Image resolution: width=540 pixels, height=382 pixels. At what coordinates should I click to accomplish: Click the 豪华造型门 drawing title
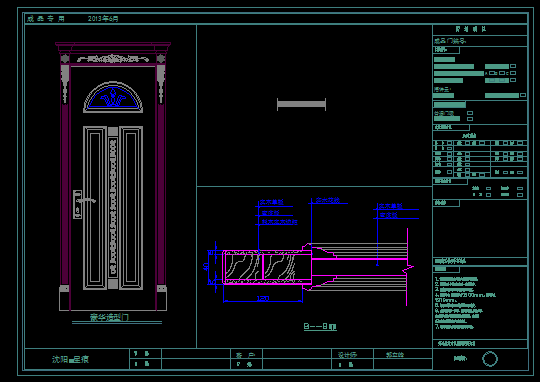(110, 317)
